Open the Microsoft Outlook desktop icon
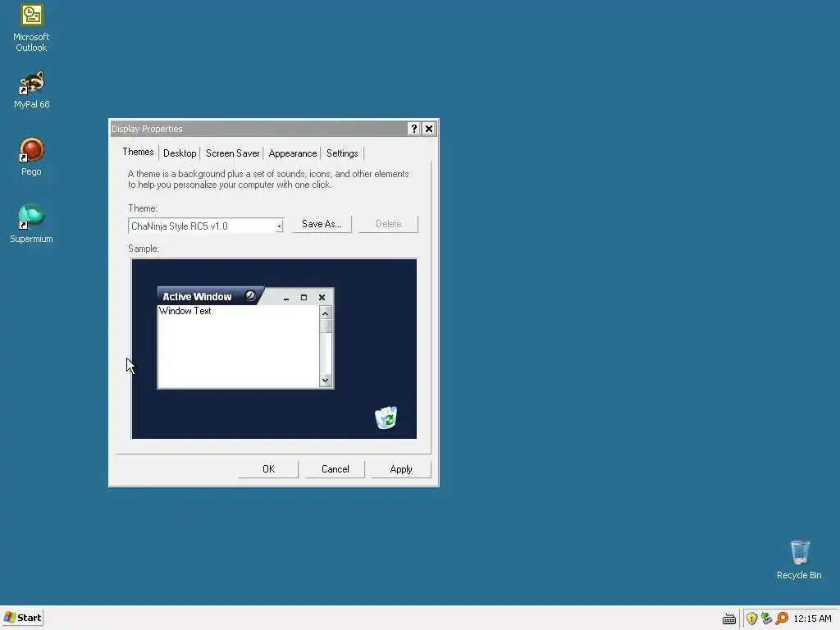840x630 pixels. coord(31,27)
